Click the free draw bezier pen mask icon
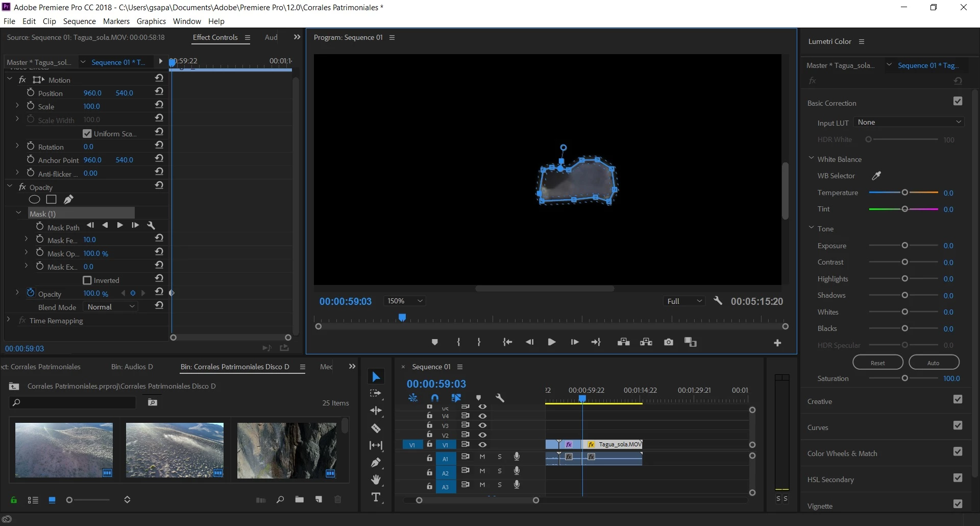The height and width of the screenshot is (526, 980). click(68, 200)
